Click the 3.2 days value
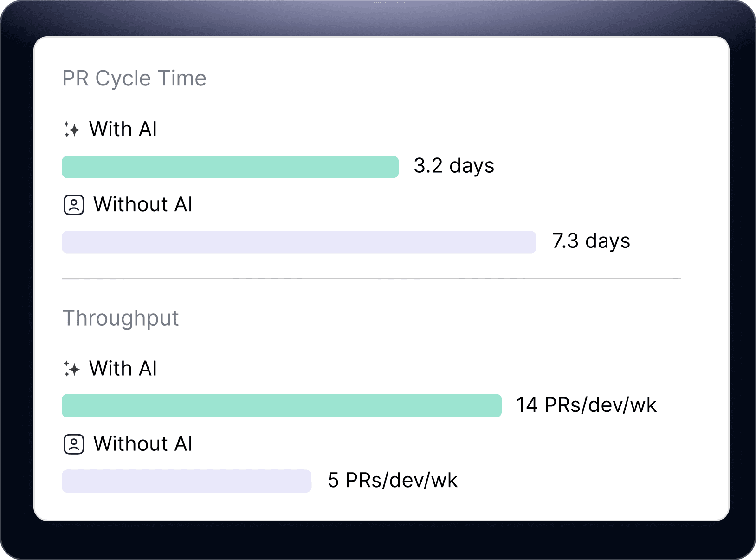 454,166
